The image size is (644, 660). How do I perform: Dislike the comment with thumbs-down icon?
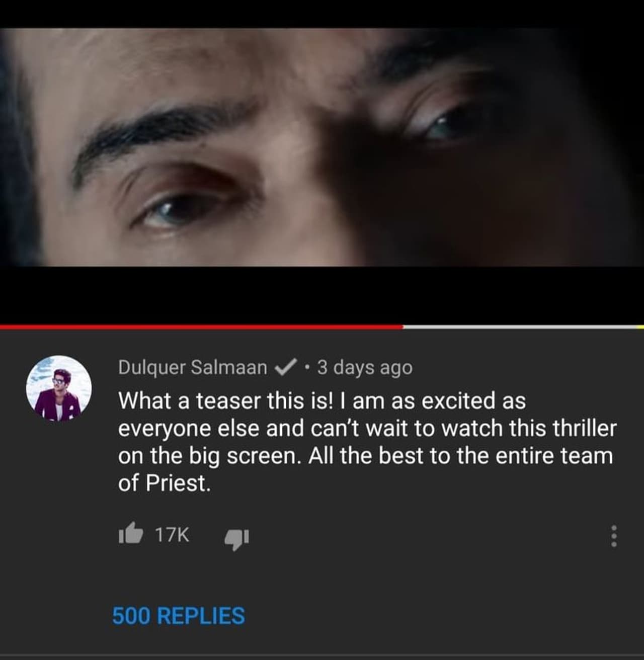click(x=236, y=538)
